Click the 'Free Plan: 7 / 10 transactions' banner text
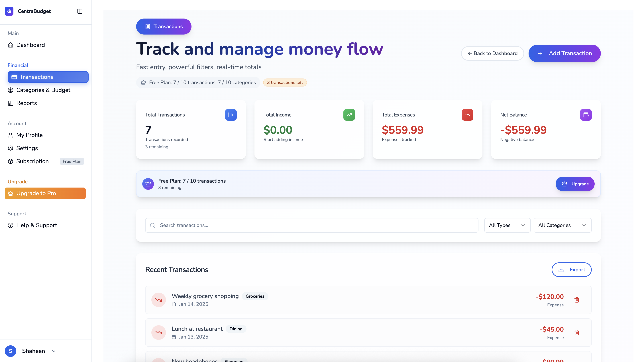Screen dimensions: 644x362 point(192,181)
